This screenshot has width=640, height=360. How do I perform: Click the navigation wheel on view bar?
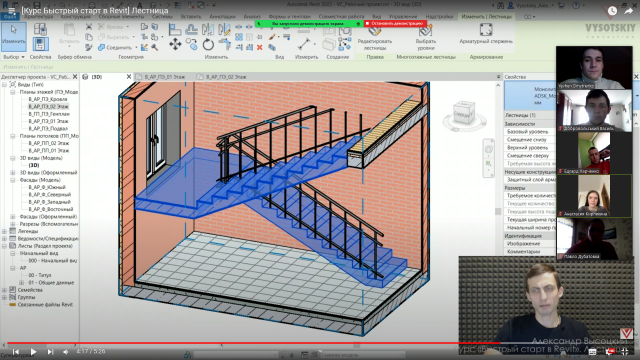pyautogui.click(x=489, y=149)
